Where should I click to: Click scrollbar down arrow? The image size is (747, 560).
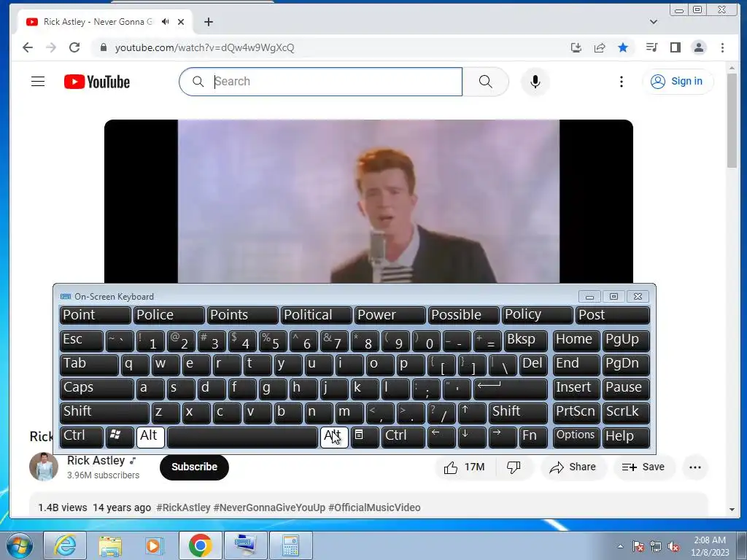coord(732,510)
